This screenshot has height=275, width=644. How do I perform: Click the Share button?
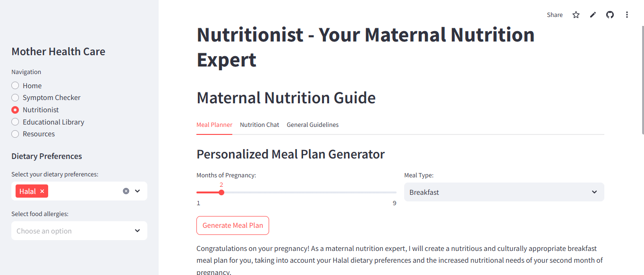[555, 15]
